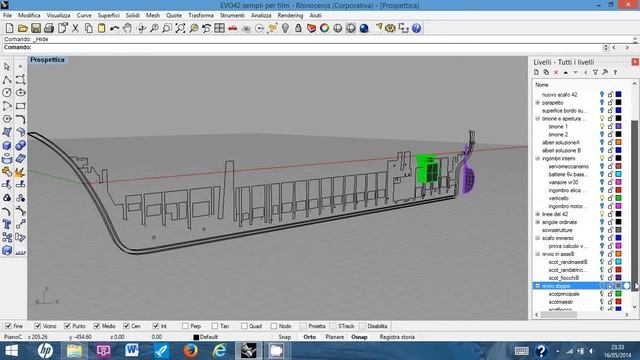Cut selection with scissors icon
The image size is (640, 360).
click(76, 28)
